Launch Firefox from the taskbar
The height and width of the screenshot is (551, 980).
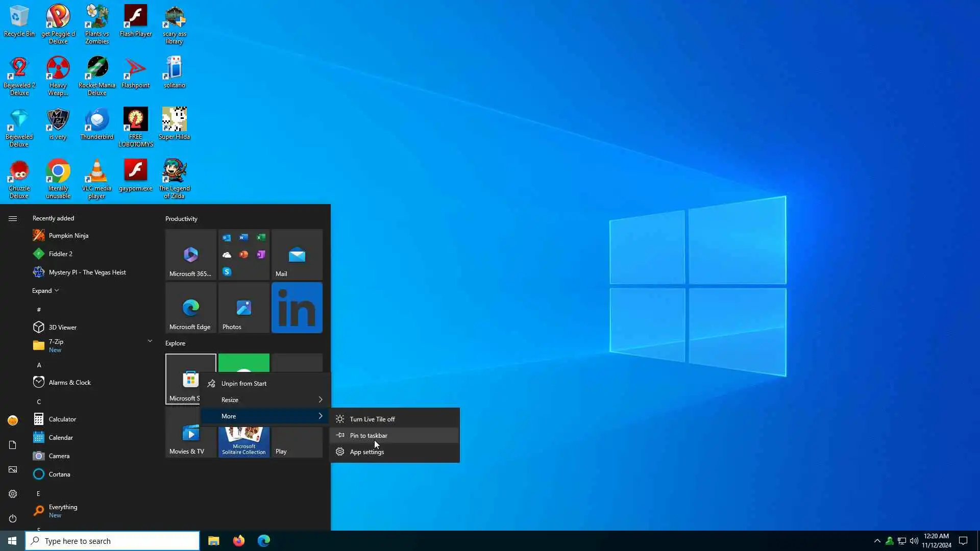(238, 541)
